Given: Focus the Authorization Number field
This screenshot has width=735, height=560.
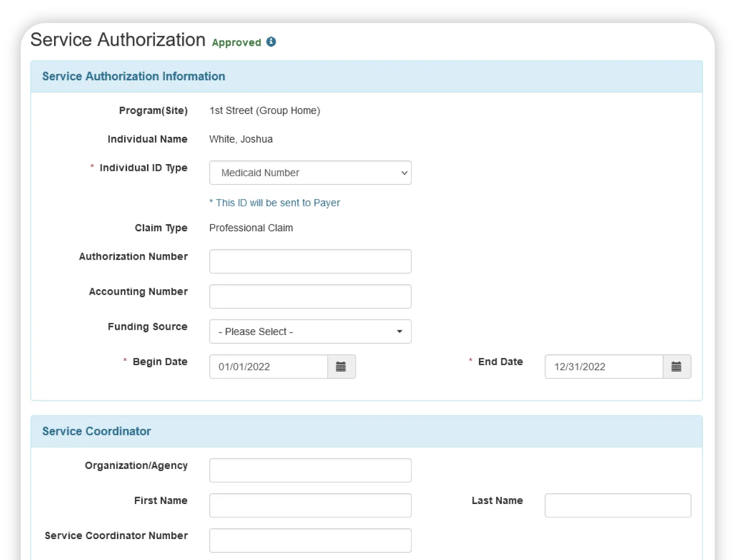Looking at the screenshot, I should click(x=310, y=261).
